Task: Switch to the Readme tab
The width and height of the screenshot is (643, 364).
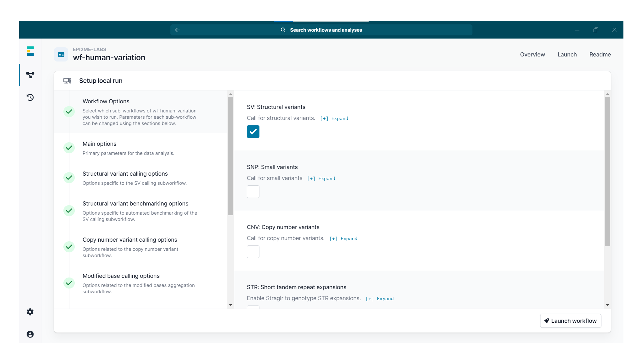Action: tap(600, 55)
